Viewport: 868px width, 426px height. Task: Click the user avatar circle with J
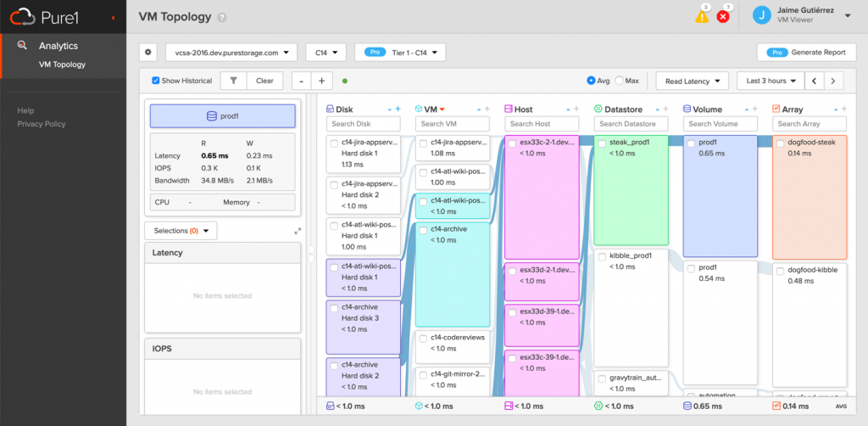[762, 15]
